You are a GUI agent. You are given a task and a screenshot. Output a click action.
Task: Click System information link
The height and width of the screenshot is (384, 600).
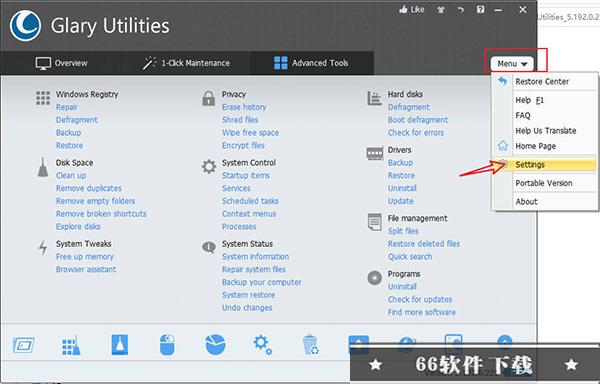(255, 257)
